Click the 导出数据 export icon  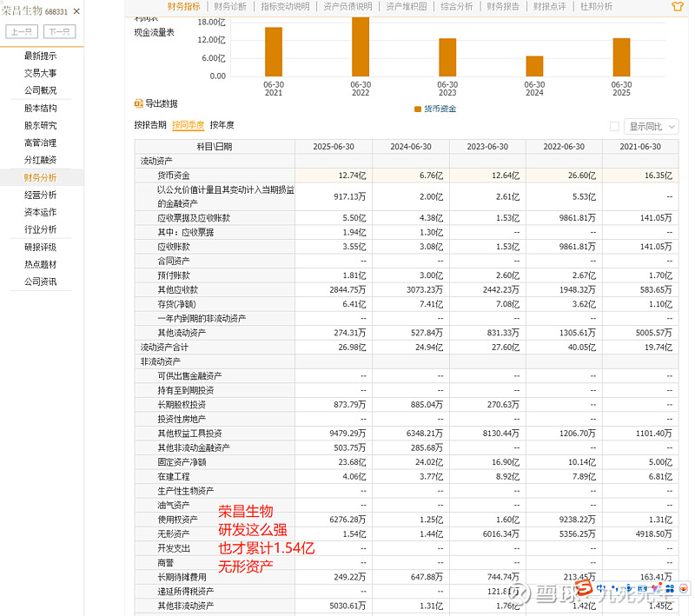138,103
